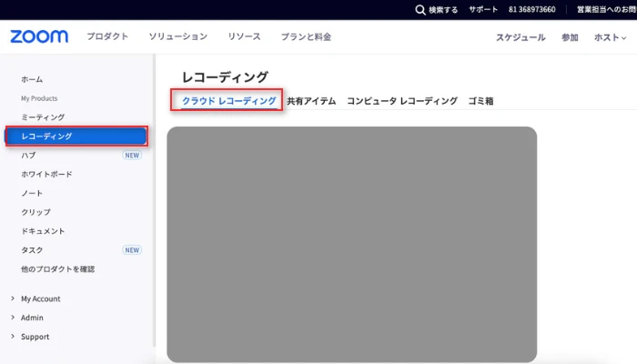Switch to 共有アイテム tab

(311, 101)
